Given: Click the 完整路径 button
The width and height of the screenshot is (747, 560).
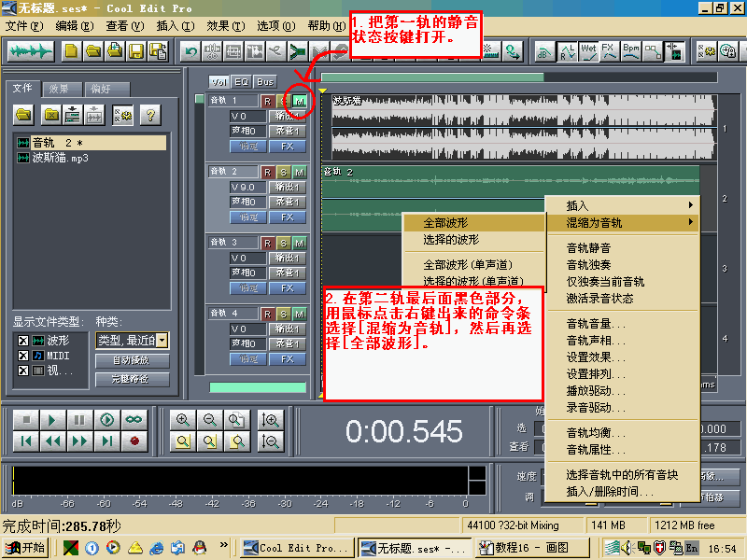Looking at the screenshot, I should click(x=132, y=379).
